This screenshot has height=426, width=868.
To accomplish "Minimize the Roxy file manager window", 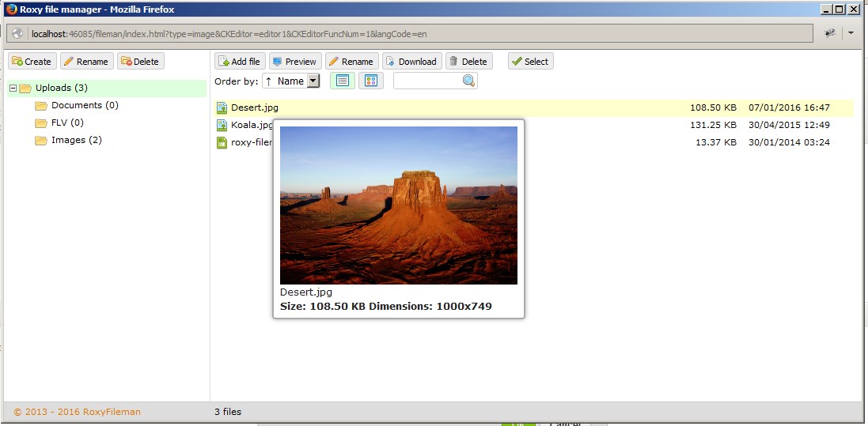I will coord(827,9).
